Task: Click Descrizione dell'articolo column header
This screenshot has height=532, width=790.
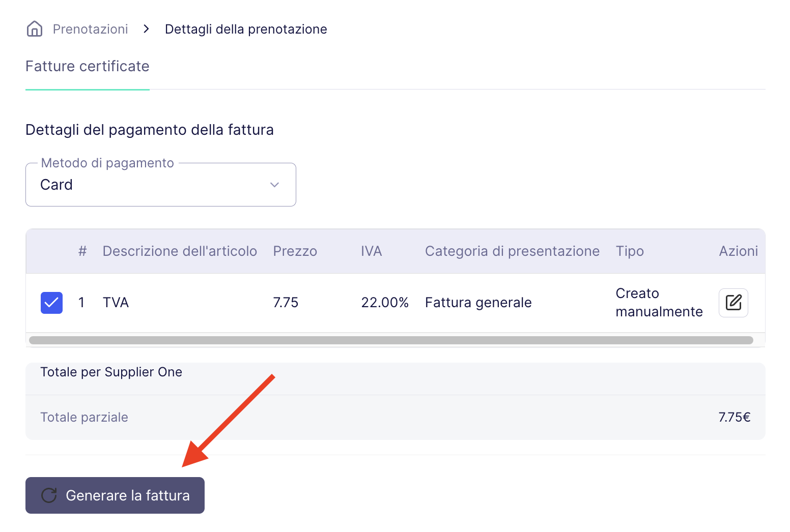Action: point(180,251)
